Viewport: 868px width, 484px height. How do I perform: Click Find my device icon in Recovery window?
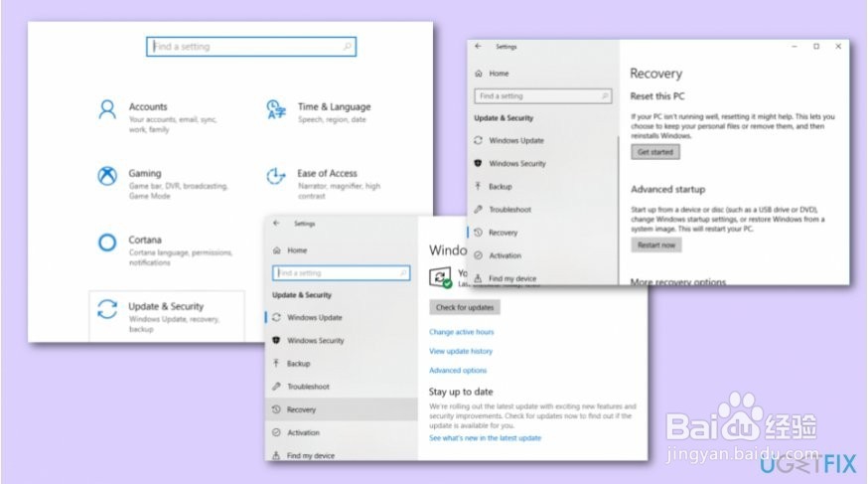478,278
